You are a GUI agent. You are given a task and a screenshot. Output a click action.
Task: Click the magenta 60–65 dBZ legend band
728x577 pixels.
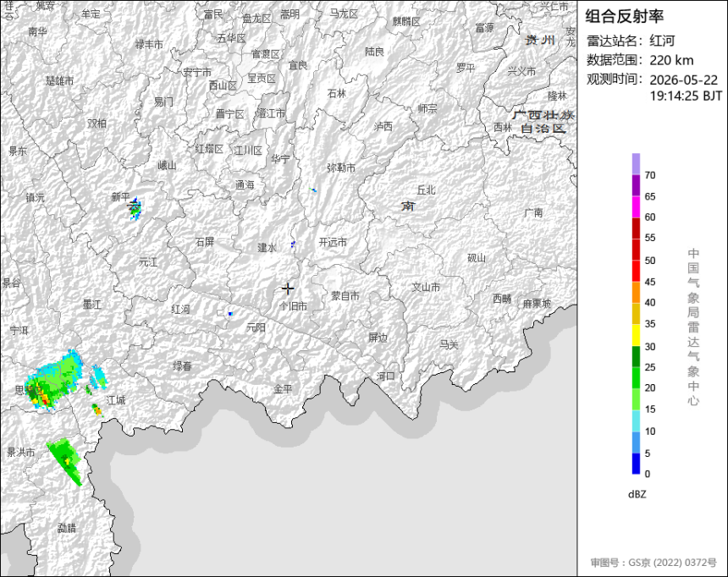click(636, 207)
